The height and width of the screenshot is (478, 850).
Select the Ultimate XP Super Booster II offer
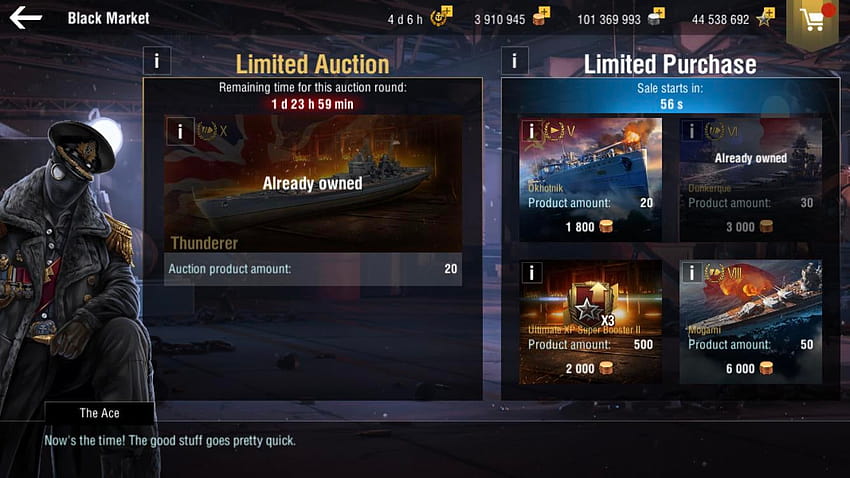(590, 322)
